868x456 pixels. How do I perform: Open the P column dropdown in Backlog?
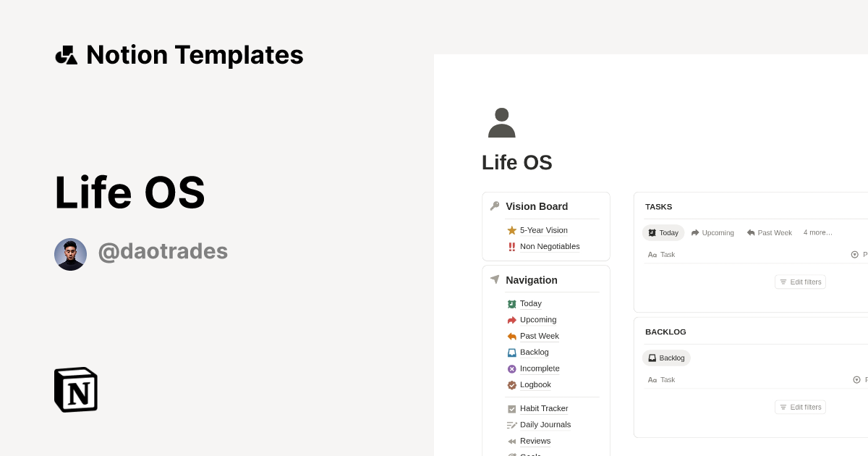point(856,379)
